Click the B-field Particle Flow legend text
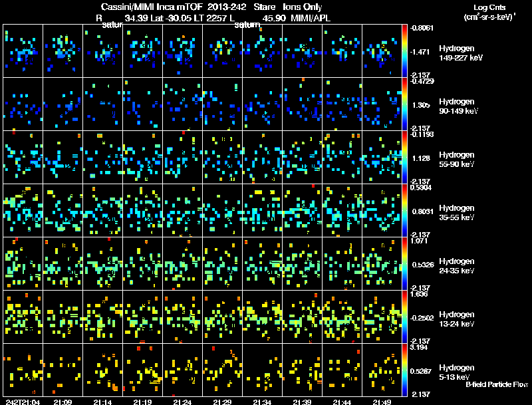 pos(496,384)
